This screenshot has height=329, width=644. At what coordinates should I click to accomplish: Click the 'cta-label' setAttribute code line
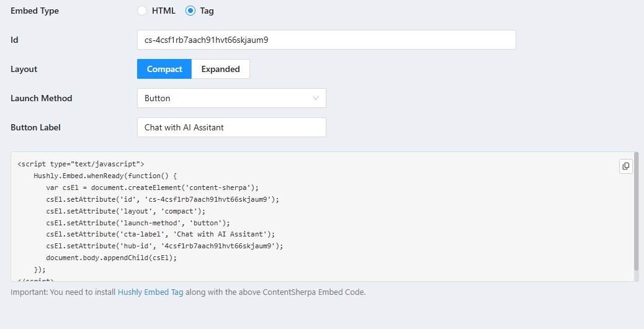click(161, 234)
